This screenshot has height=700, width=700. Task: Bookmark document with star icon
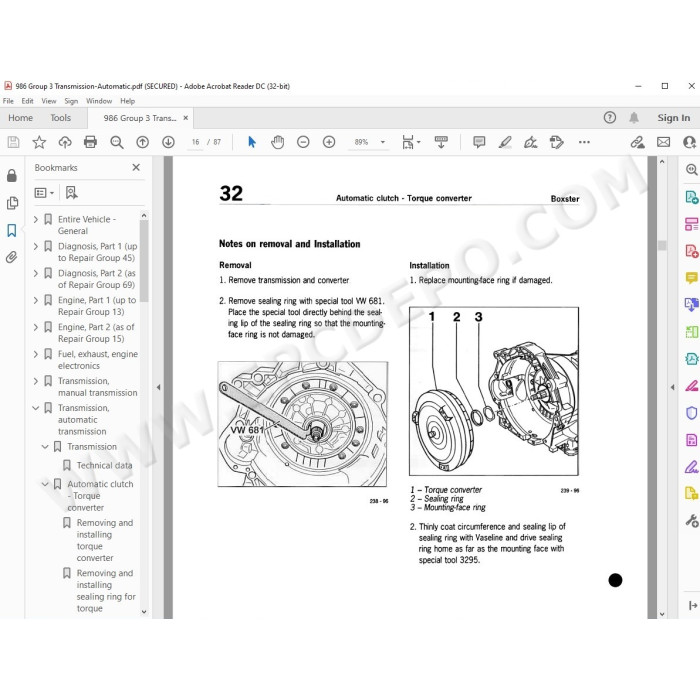coord(39,142)
